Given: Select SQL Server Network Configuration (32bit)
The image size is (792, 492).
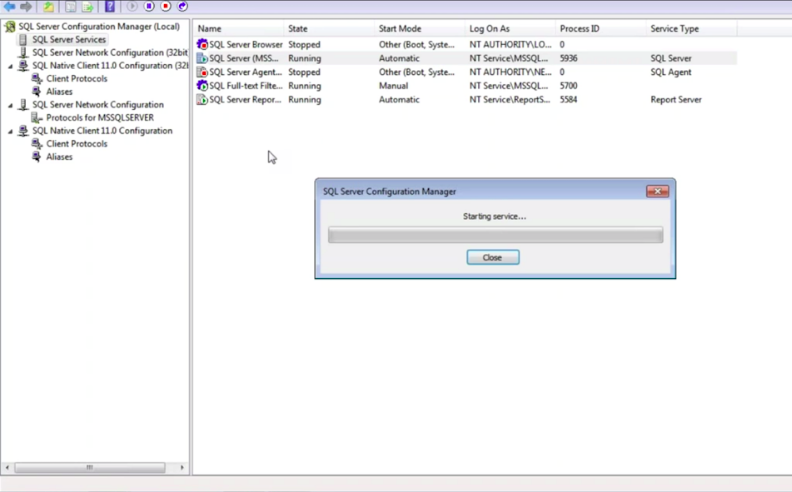Looking at the screenshot, I should click(110, 53).
